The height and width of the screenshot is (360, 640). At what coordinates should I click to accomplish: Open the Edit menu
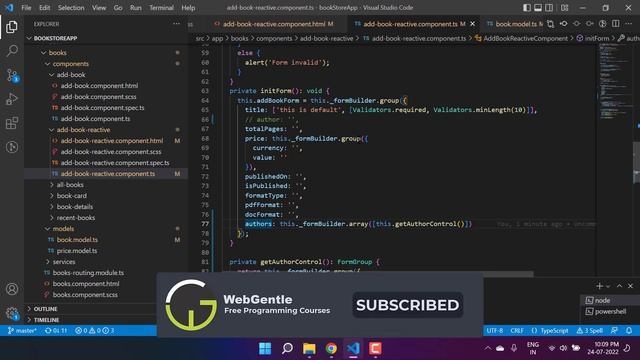44,8
